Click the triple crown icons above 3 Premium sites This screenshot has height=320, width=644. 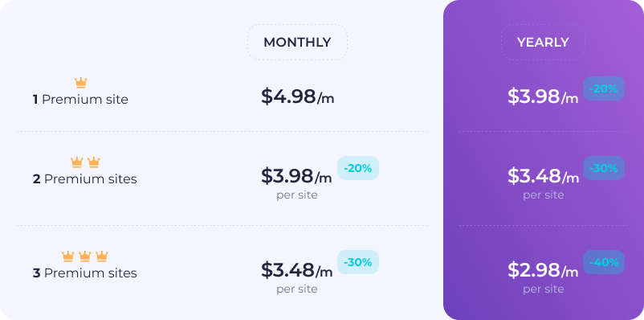pyautogui.click(x=84, y=256)
